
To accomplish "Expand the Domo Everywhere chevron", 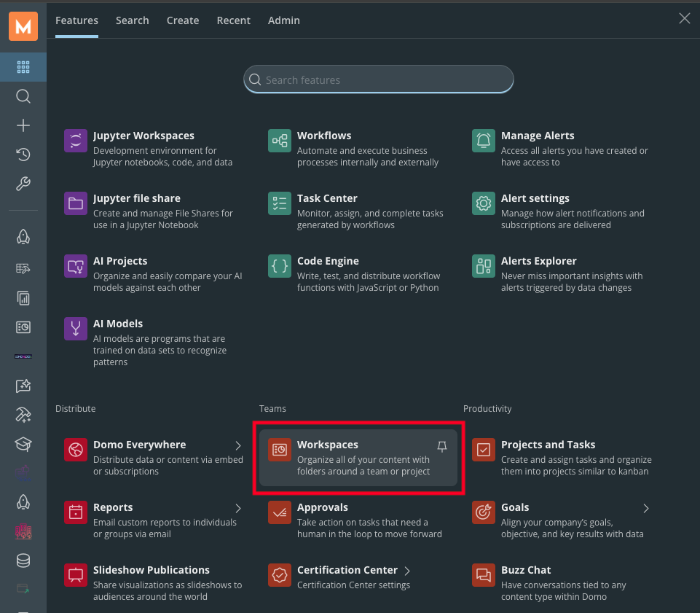I will [238, 445].
